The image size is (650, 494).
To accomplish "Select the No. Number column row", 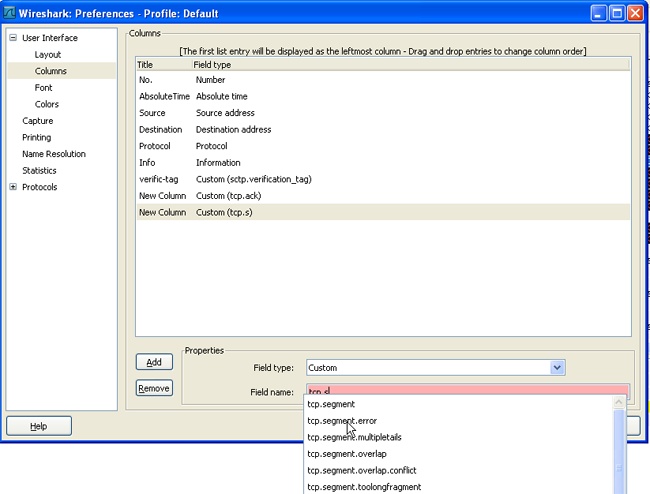I will click(x=383, y=80).
